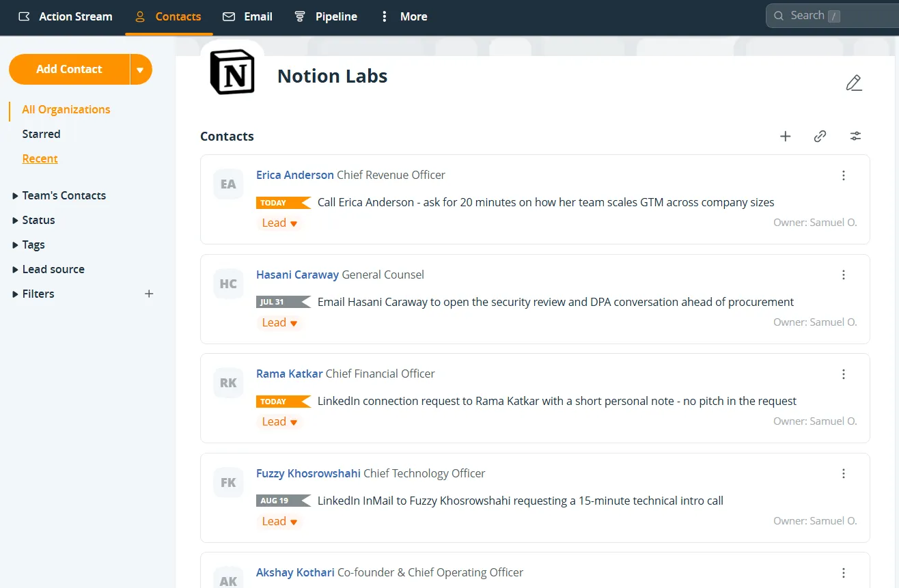Add a contact using the Contacts plus icon
Image resolution: width=899 pixels, height=588 pixels.
click(x=786, y=136)
